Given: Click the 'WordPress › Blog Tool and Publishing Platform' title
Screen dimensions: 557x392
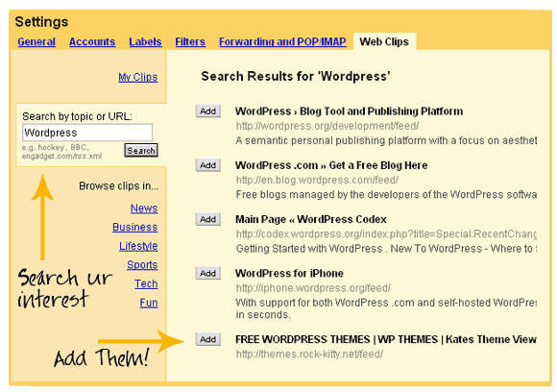Looking at the screenshot, I should pos(349,111).
